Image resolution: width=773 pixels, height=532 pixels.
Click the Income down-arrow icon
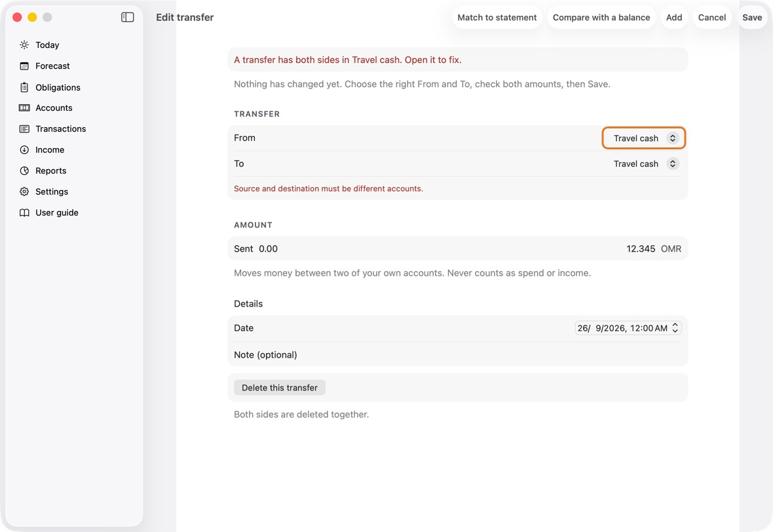[24, 150]
